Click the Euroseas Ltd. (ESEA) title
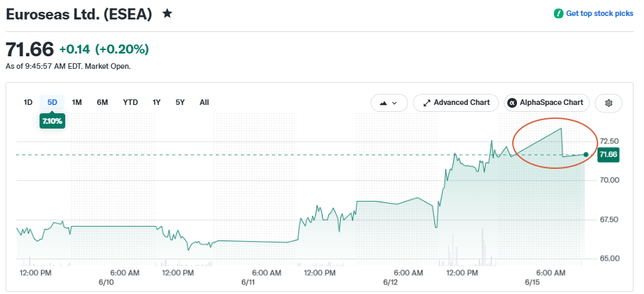644x294 pixels. (79, 15)
